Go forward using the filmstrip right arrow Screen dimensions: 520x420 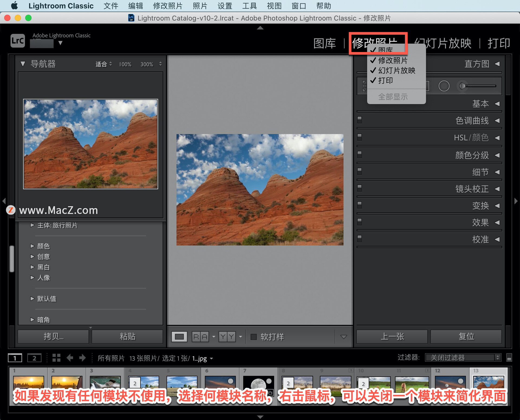coord(82,358)
